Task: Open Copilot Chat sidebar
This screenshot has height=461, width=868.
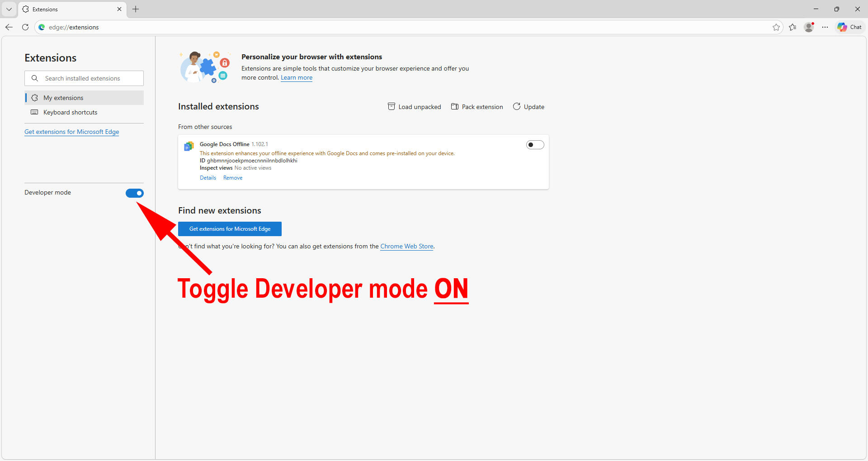Action: tap(849, 27)
